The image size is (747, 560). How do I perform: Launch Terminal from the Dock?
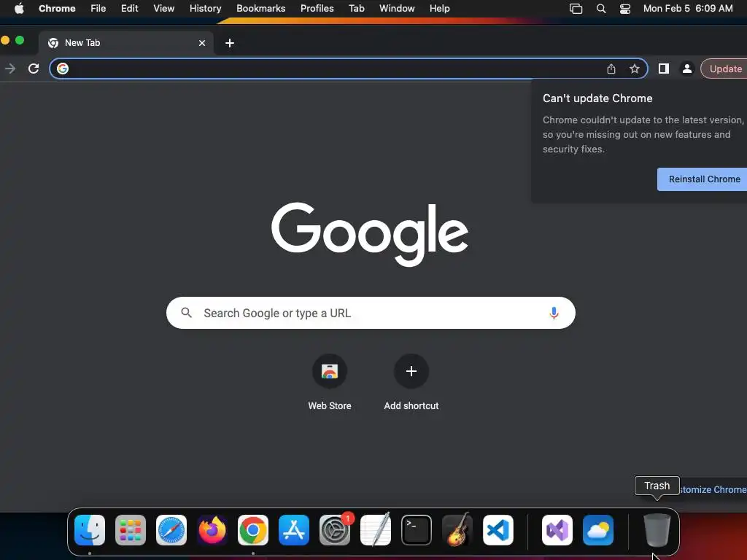[x=417, y=530]
